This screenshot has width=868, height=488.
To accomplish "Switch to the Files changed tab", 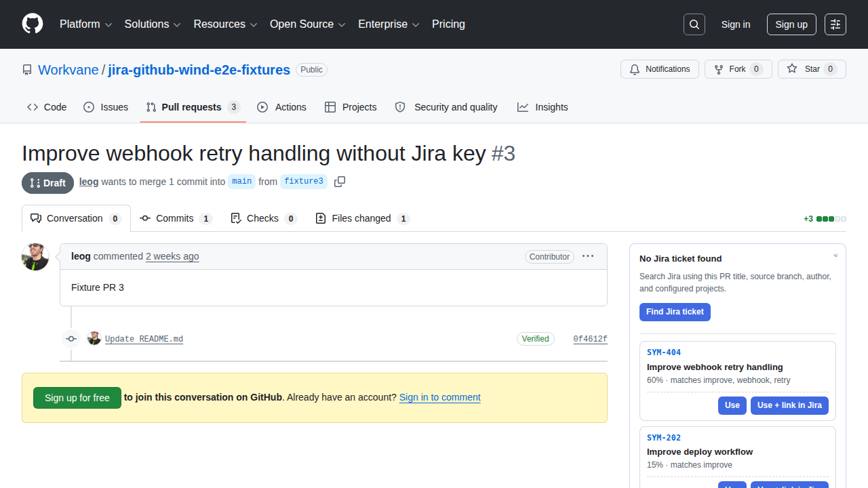I will tap(363, 218).
